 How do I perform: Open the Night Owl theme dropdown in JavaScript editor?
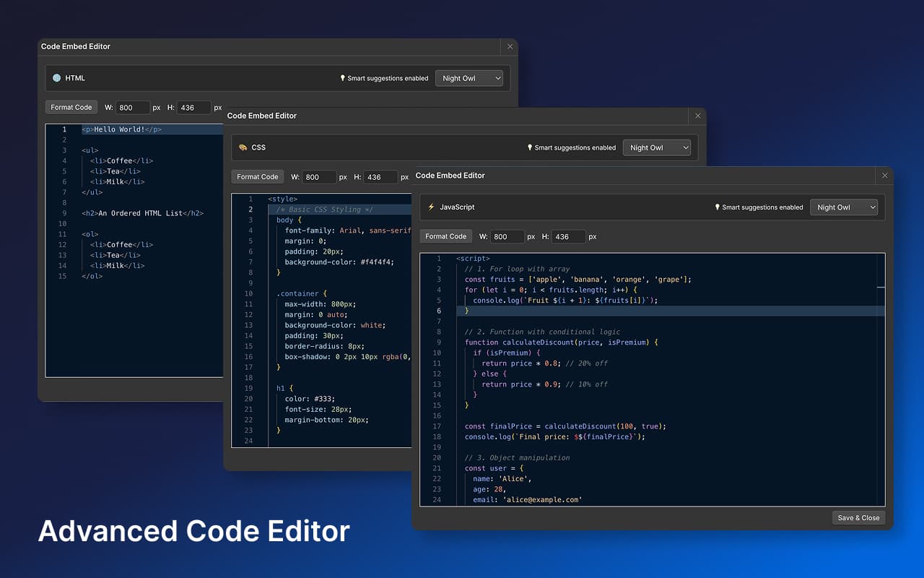(x=843, y=207)
